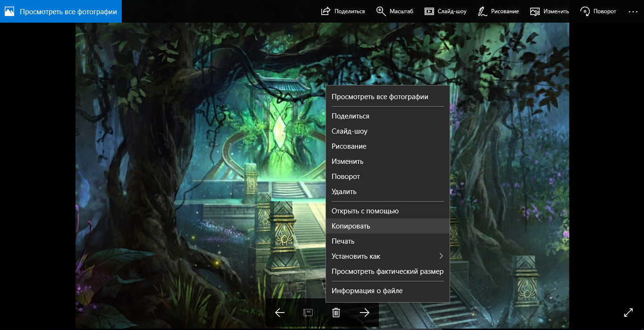
Task: Click the slideshow-style icon in bottom bar
Action: click(308, 313)
